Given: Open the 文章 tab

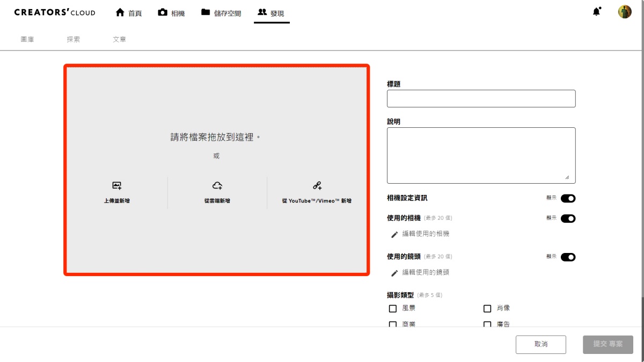Looking at the screenshot, I should [119, 39].
